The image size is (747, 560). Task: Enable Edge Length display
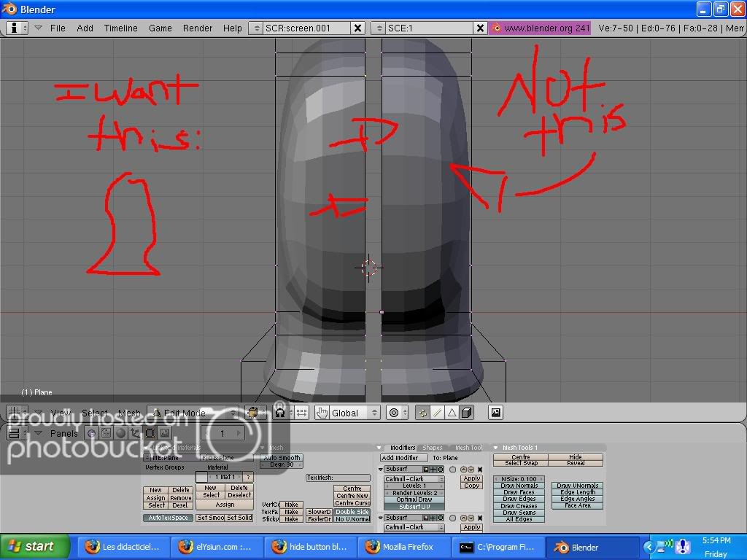pyautogui.click(x=578, y=492)
